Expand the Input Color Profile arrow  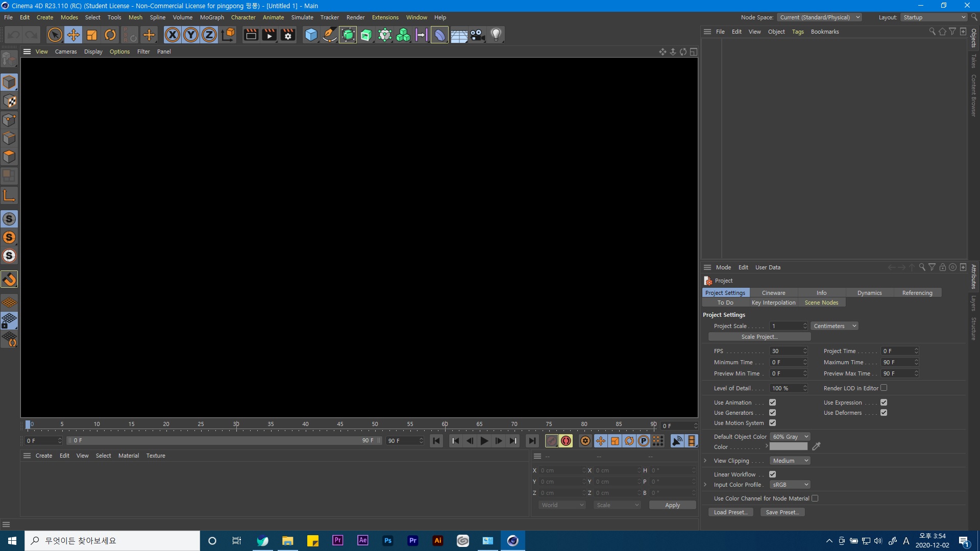(x=705, y=485)
